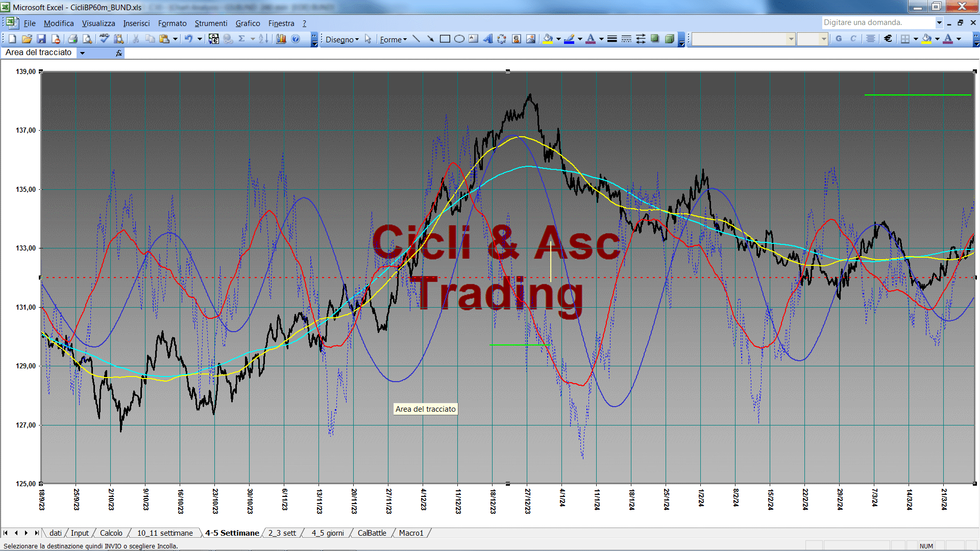Print using the printer icon

tap(72, 39)
